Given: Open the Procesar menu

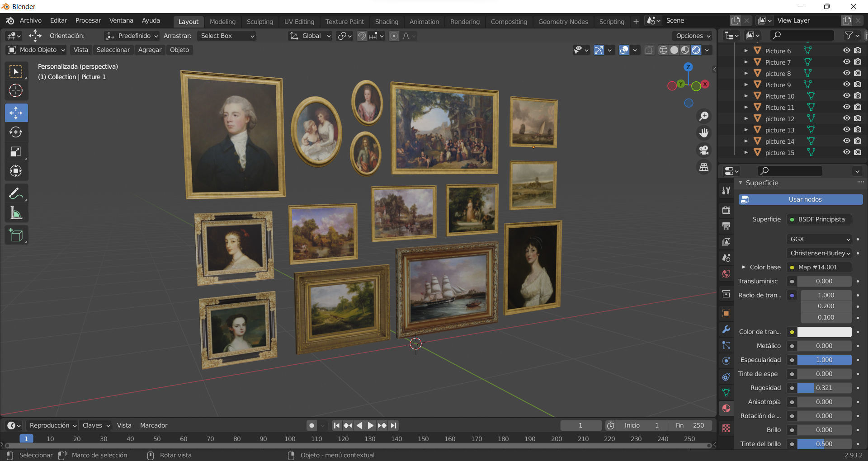Looking at the screenshot, I should point(88,20).
